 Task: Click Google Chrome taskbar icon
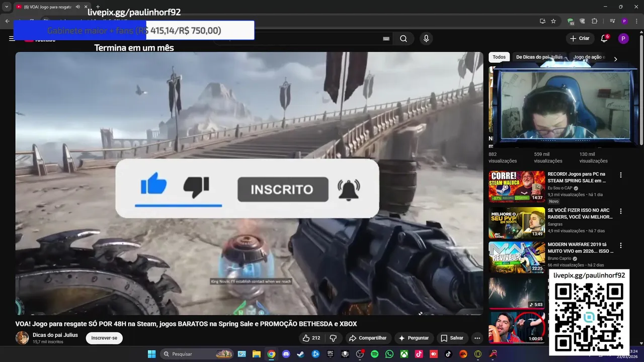[x=271, y=354]
